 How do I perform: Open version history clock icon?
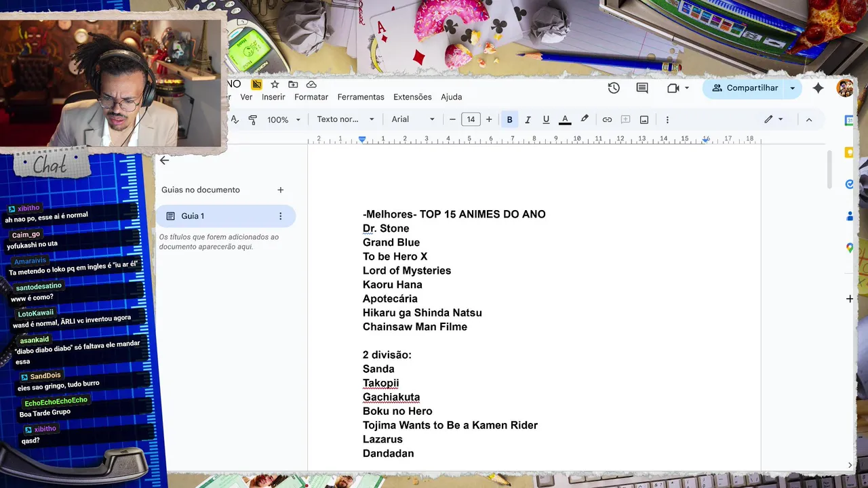coord(614,88)
